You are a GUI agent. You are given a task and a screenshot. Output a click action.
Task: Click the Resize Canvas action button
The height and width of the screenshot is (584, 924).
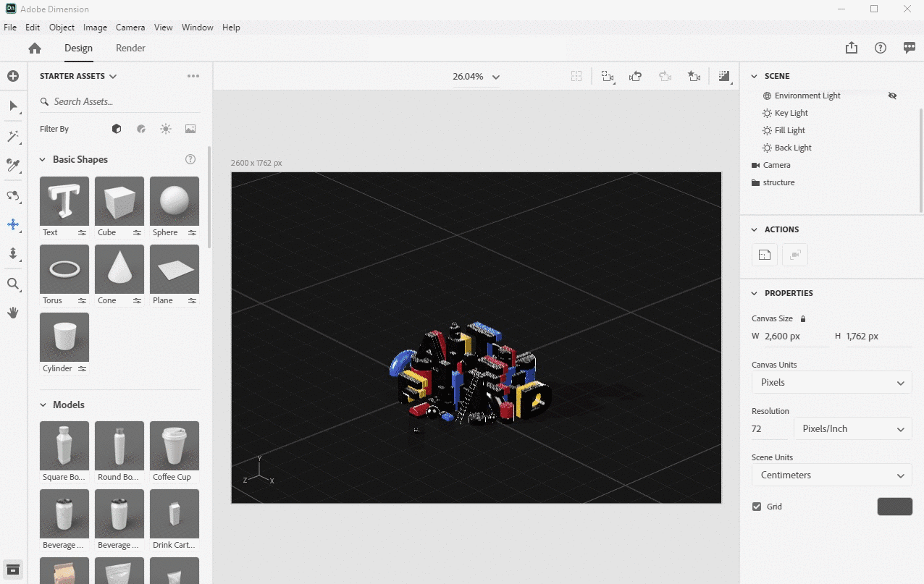click(764, 255)
